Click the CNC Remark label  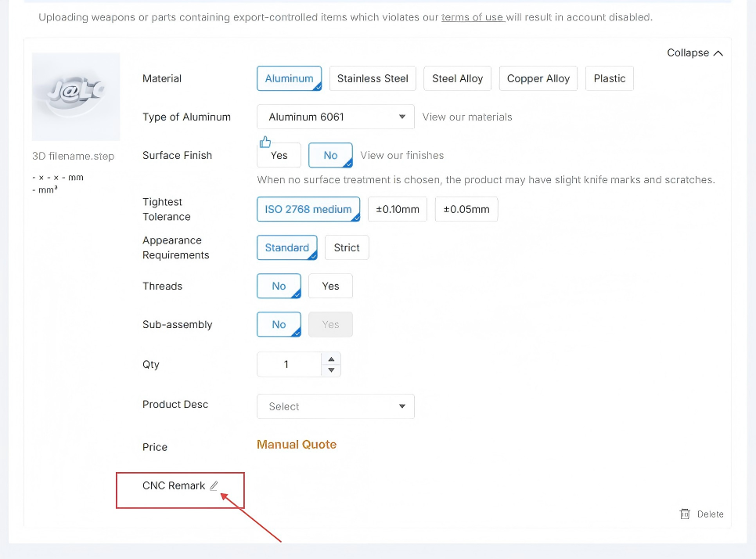[174, 485]
